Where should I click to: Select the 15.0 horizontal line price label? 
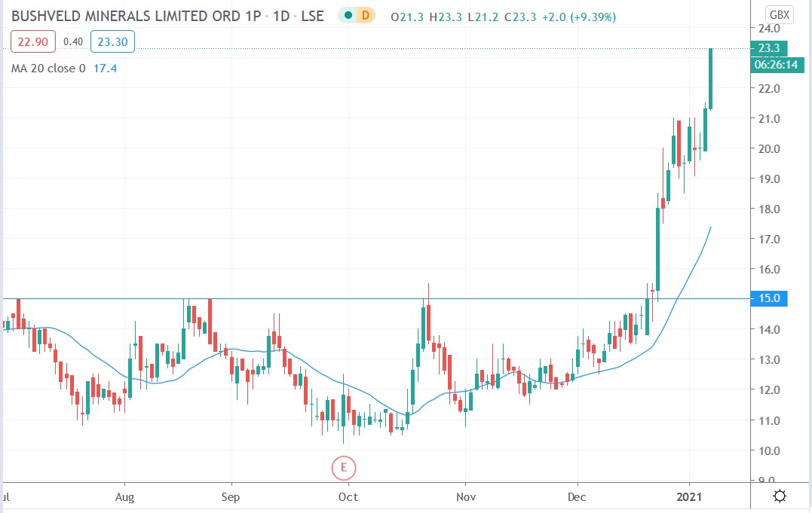(x=768, y=298)
